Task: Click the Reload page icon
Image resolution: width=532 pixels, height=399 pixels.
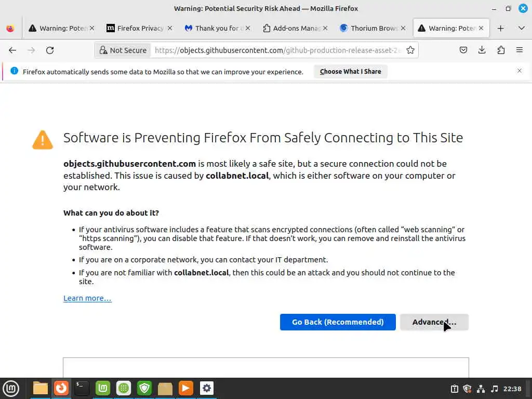Action: tap(50, 50)
